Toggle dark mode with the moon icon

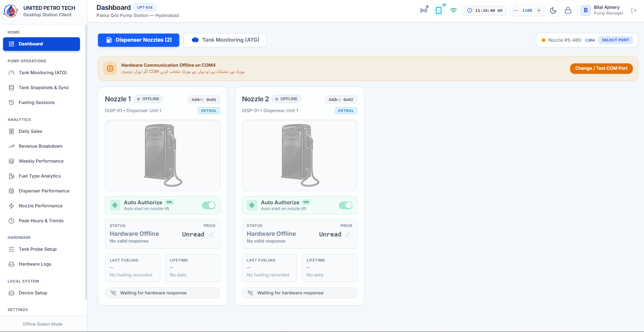coord(553,11)
